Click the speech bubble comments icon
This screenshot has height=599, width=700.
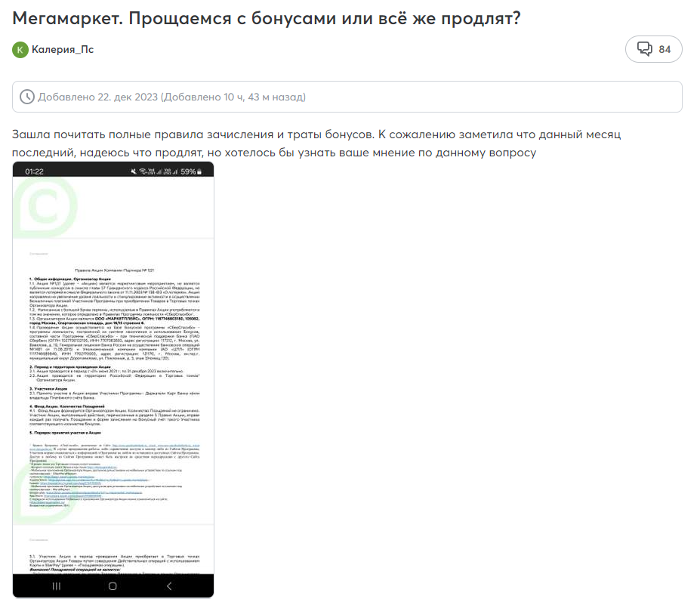click(x=644, y=49)
